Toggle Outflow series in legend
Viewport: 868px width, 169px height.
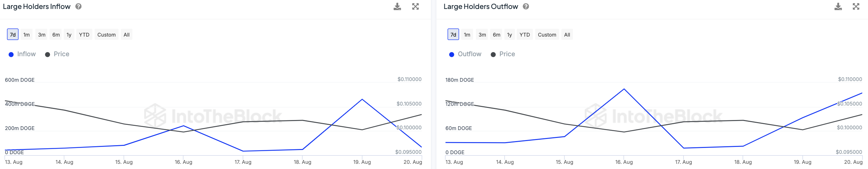465,54
